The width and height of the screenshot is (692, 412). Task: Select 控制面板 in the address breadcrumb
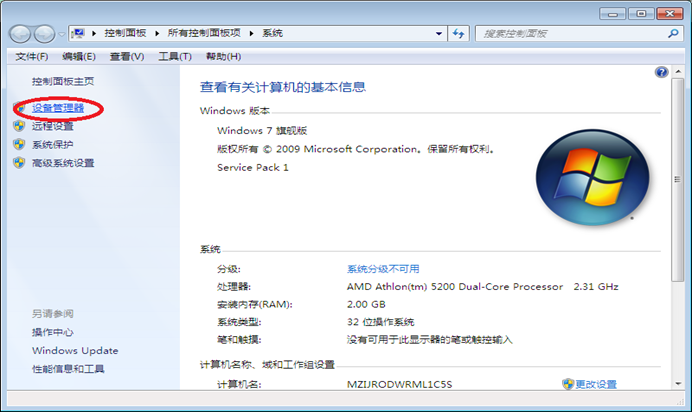125,33
